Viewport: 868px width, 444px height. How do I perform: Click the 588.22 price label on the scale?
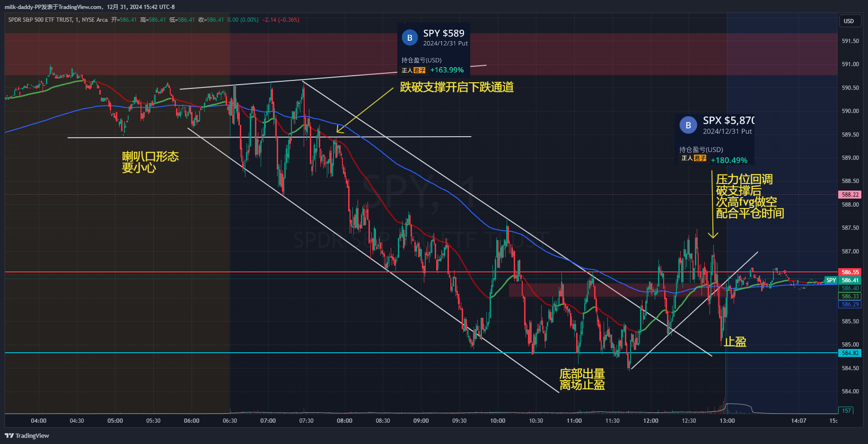click(x=850, y=194)
